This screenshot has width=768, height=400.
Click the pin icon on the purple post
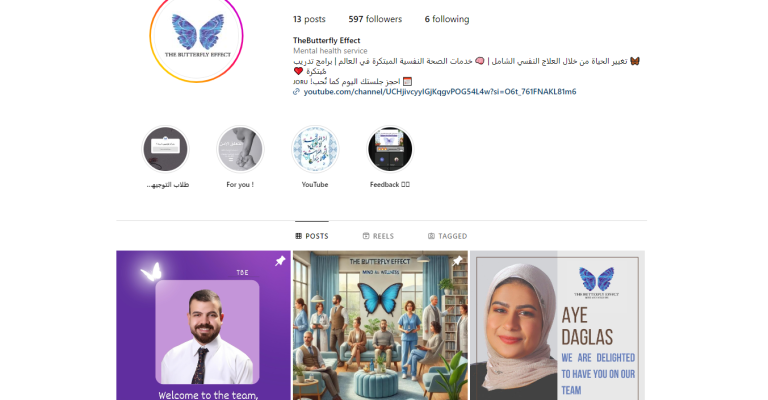tap(280, 261)
